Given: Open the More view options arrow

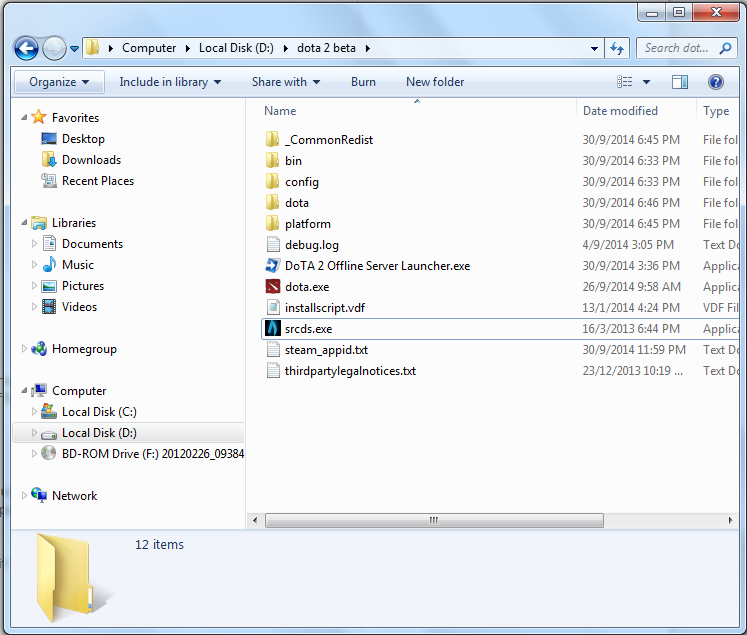Looking at the screenshot, I should pos(646,82).
